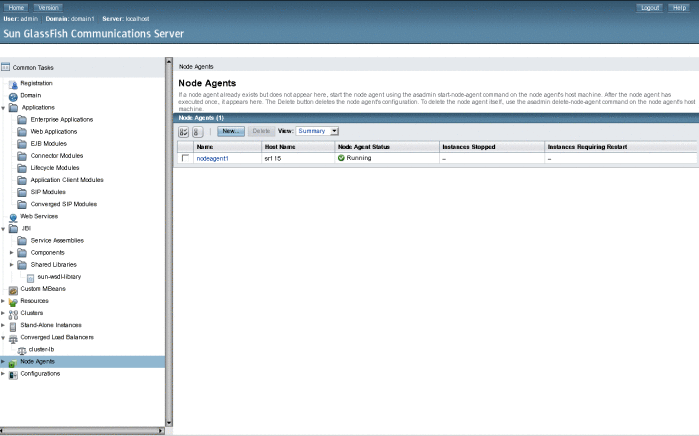The width and height of the screenshot is (699, 436).
Task: Click the Web Applications folder icon
Action: tap(22, 132)
